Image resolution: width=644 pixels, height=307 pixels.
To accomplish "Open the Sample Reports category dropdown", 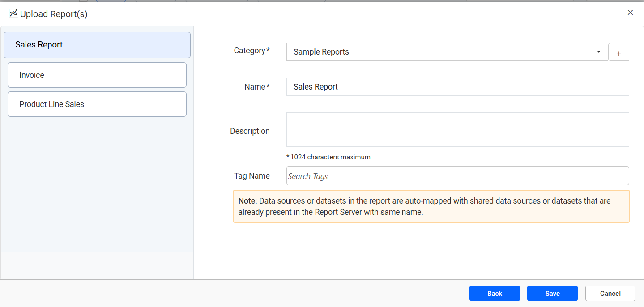I will click(x=448, y=52).
